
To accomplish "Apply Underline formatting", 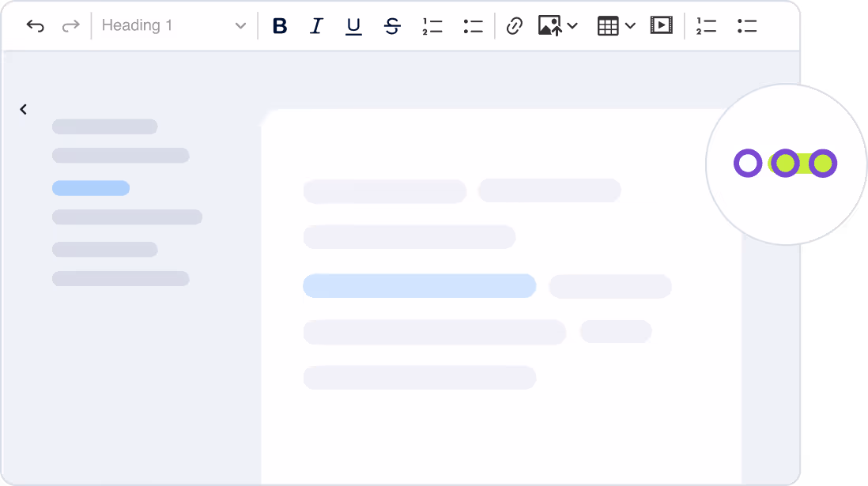I will click(353, 26).
